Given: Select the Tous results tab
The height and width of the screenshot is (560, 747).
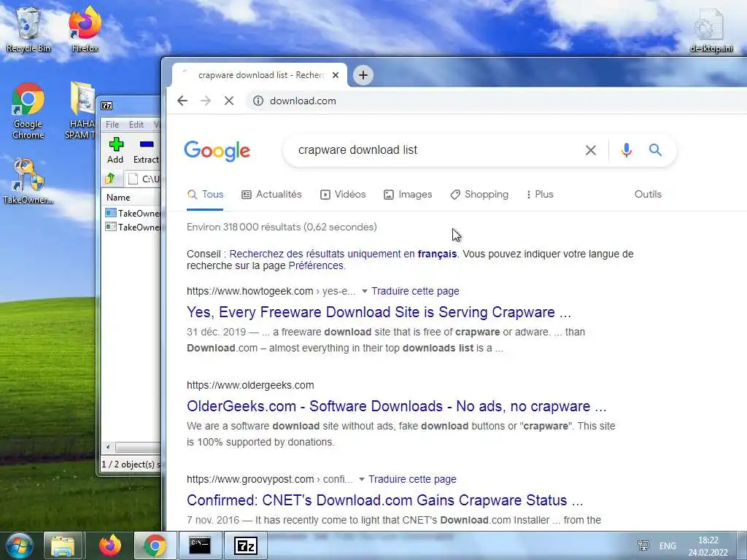Looking at the screenshot, I should (x=205, y=194).
